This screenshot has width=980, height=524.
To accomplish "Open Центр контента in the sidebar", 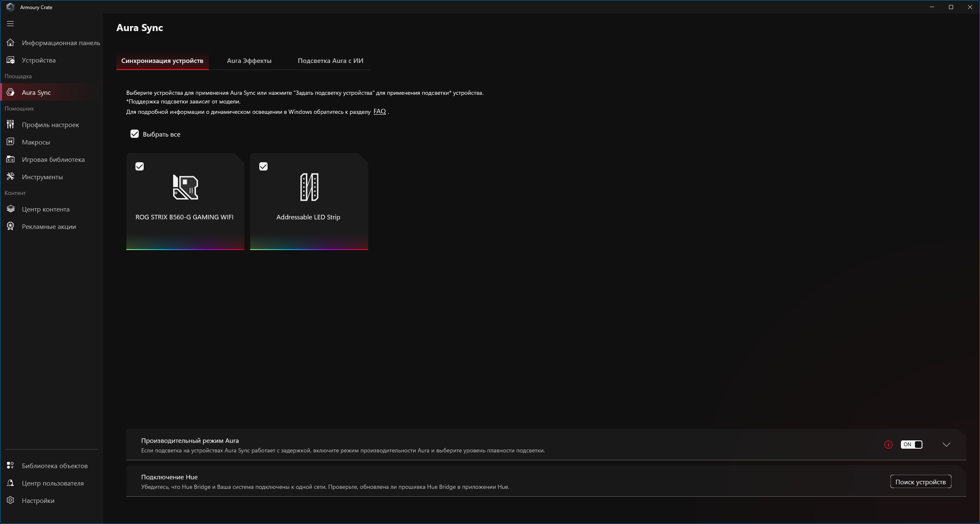I will (52, 209).
